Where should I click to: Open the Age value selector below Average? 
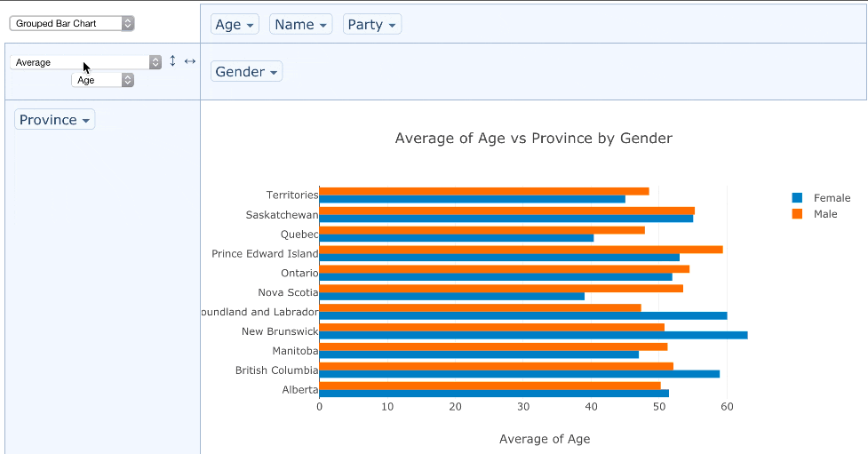pos(102,80)
